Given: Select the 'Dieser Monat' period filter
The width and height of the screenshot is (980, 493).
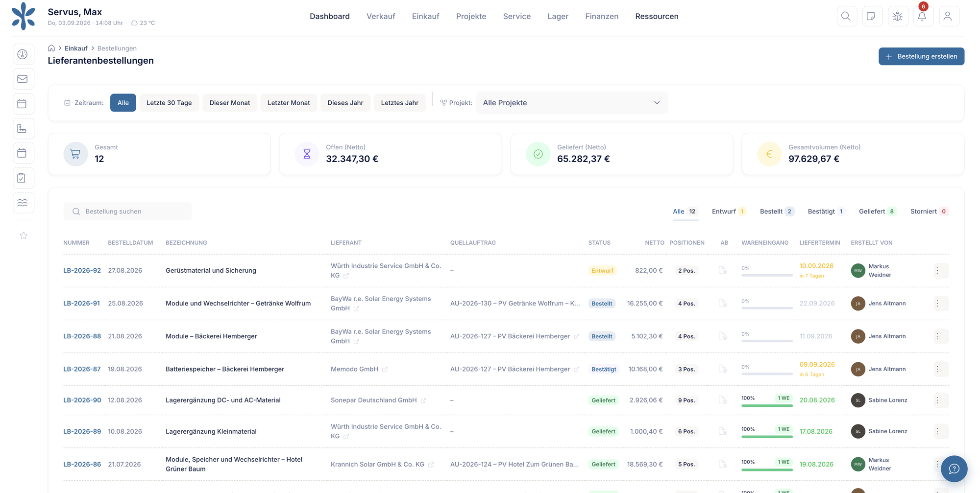Looking at the screenshot, I should click(x=230, y=103).
